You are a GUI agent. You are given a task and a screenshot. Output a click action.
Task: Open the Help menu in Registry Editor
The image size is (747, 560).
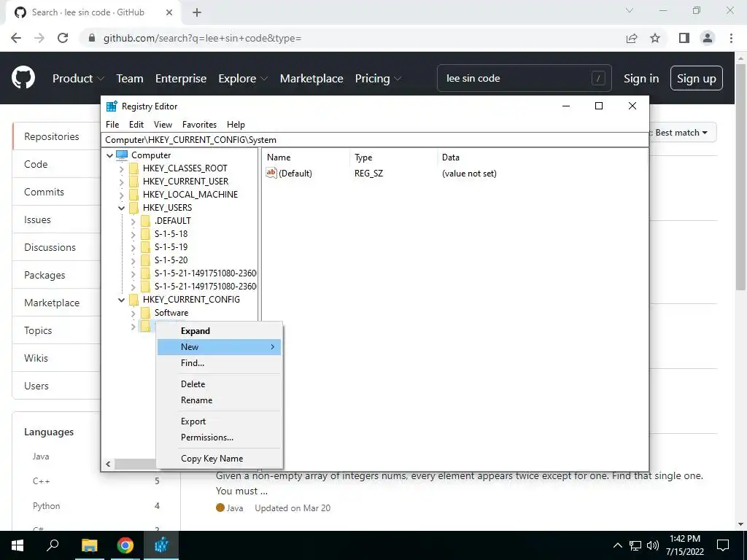(236, 125)
